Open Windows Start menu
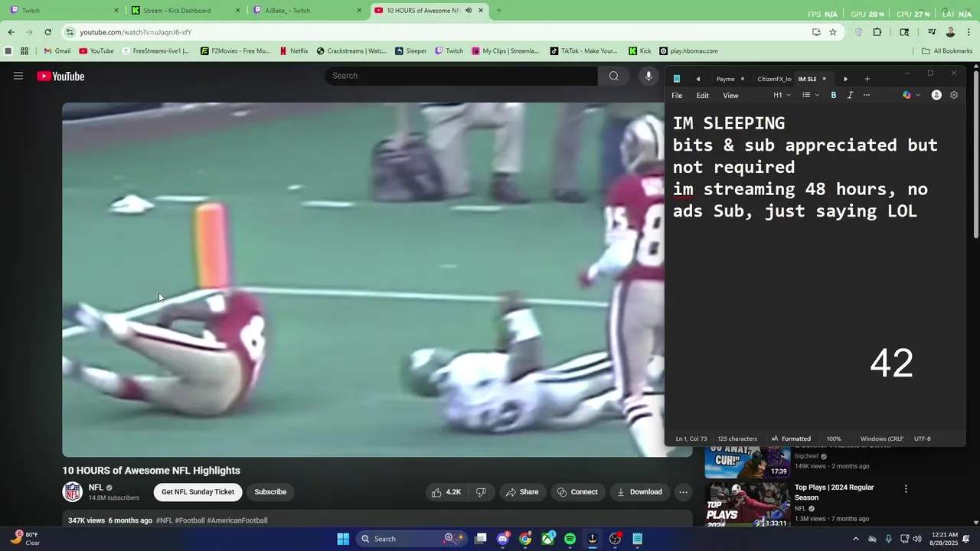Screen dimensions: 980x551 coord(343,539)
